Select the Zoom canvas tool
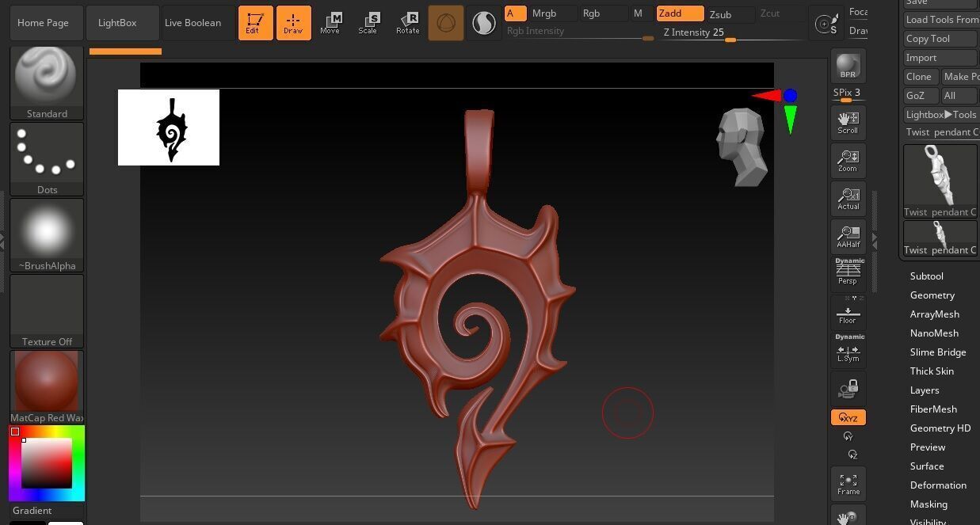Viewport: 980px width, 525px height. click(848, 161)
